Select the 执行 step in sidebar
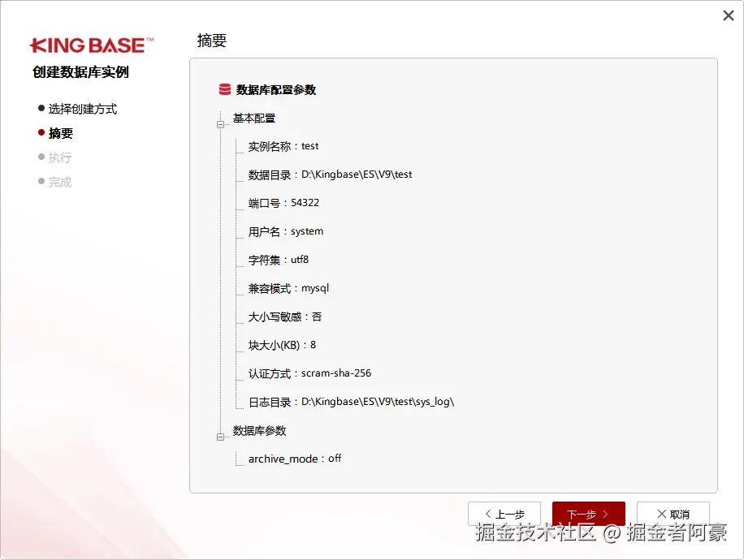 pos(55,157)
